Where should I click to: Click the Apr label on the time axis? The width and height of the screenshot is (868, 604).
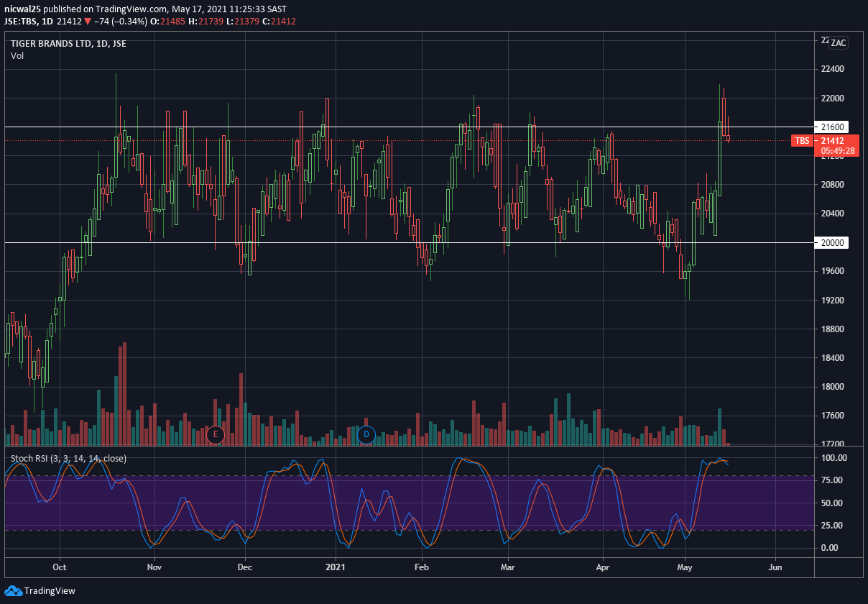(601, 567)
